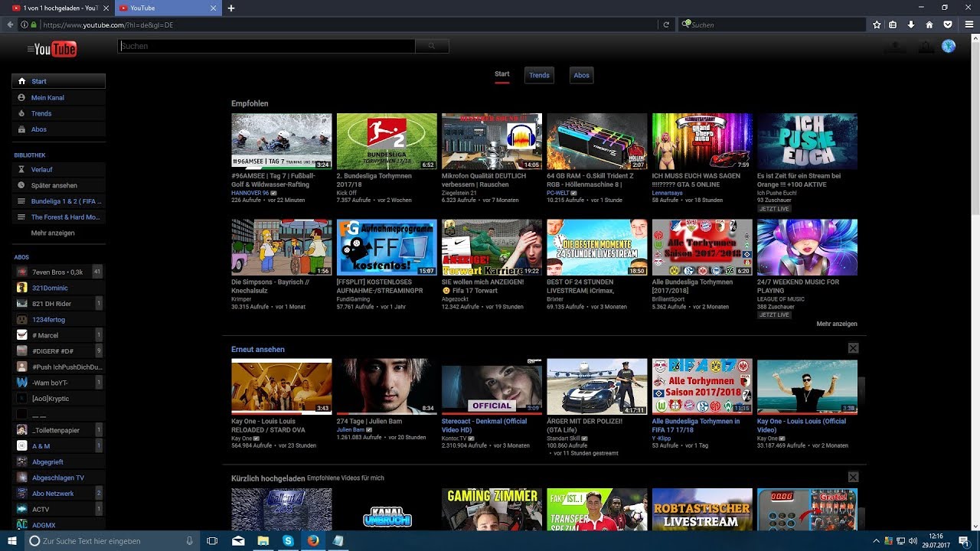Click the Mein Kanal person icon

pyautogui.click(x=21, y=98)
